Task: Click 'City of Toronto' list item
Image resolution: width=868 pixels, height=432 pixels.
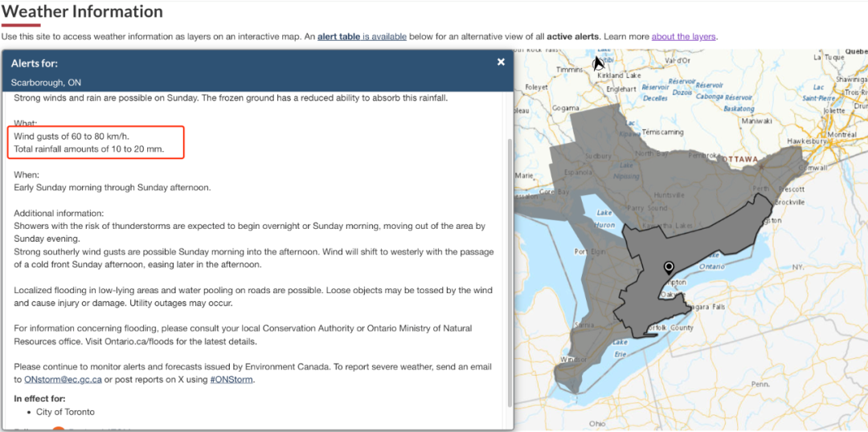Action: [x=65, y=412]
